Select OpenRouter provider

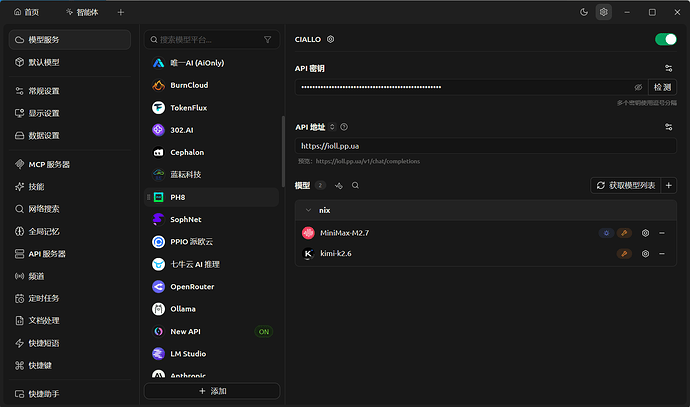pos(212,286)
